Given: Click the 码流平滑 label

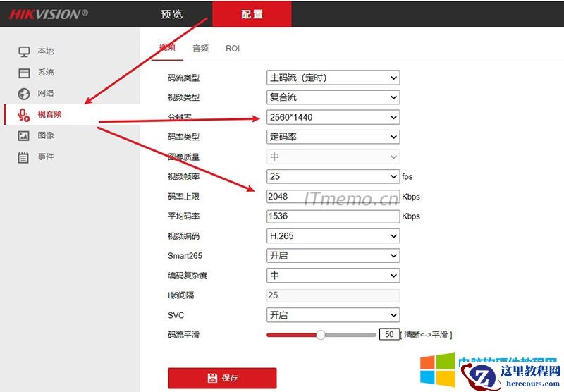Looking at the screenshot, I should coord(183,335).
